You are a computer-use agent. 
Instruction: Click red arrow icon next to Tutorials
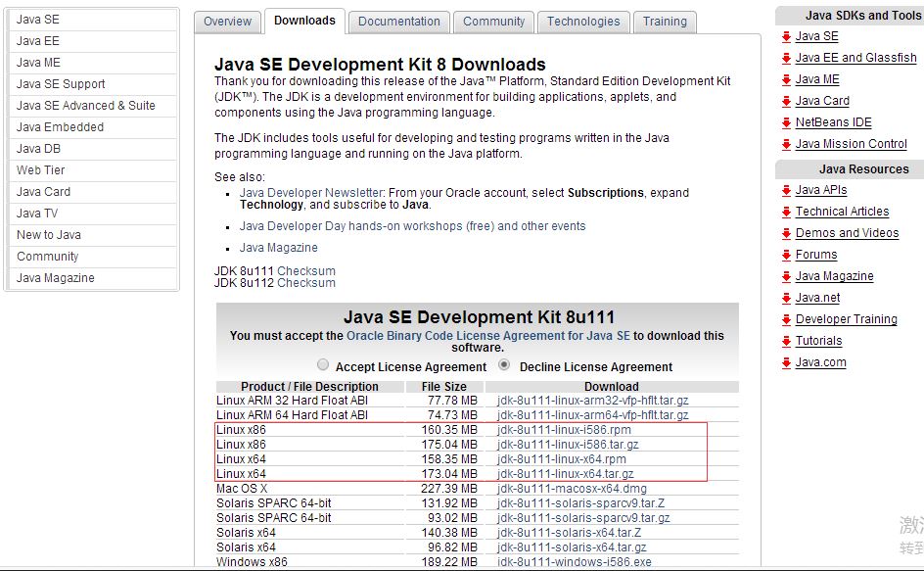786,342
